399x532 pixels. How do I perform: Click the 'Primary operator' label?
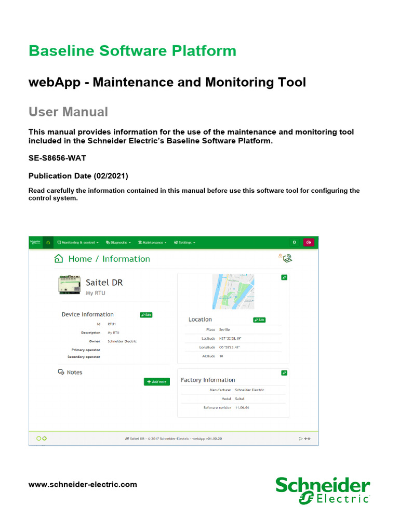pyautogui.click(x=86, y=350)
